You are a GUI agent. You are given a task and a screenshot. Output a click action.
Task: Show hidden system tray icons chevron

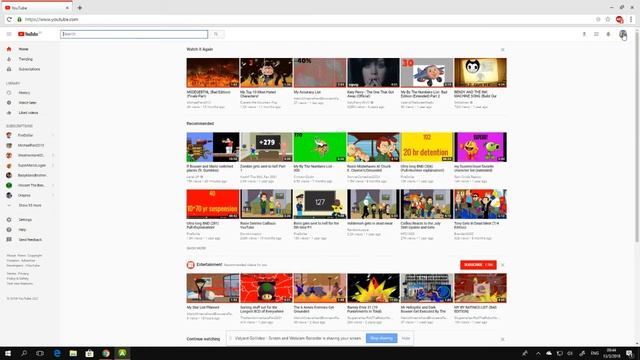click(538, 353)
